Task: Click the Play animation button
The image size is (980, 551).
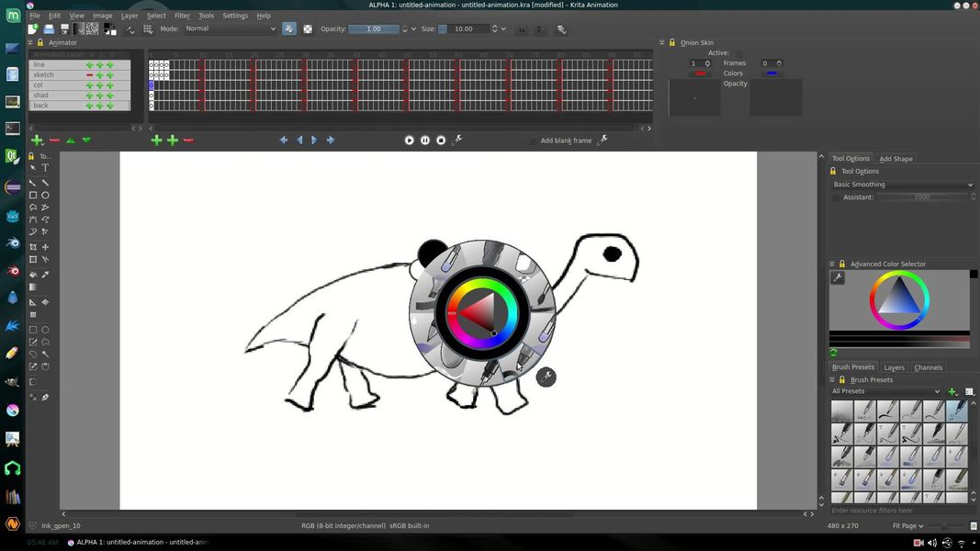Action: (x=409, y=141)
